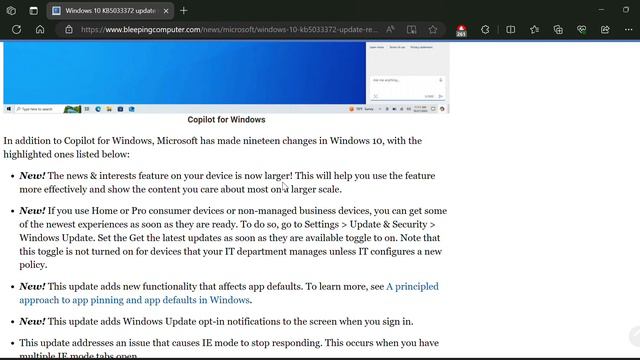Click the bleepingcomputer.com address bar URL
This screenshot has width=640, height=360.
(x=229, y=29)
